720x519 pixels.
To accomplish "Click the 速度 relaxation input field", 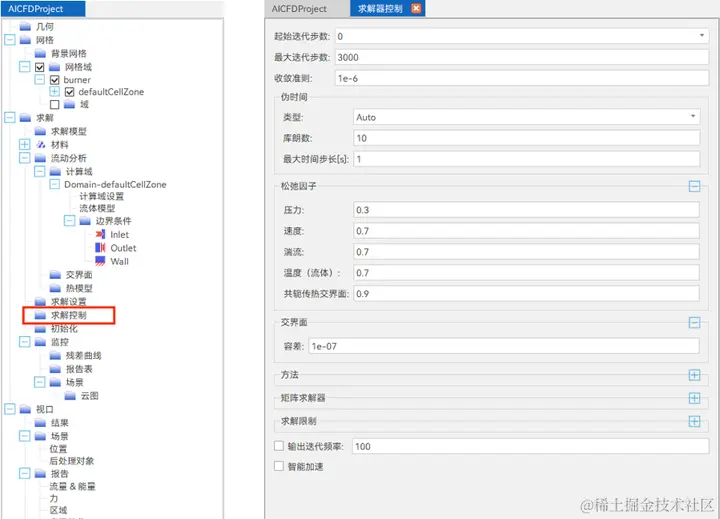I will point(527,231).
